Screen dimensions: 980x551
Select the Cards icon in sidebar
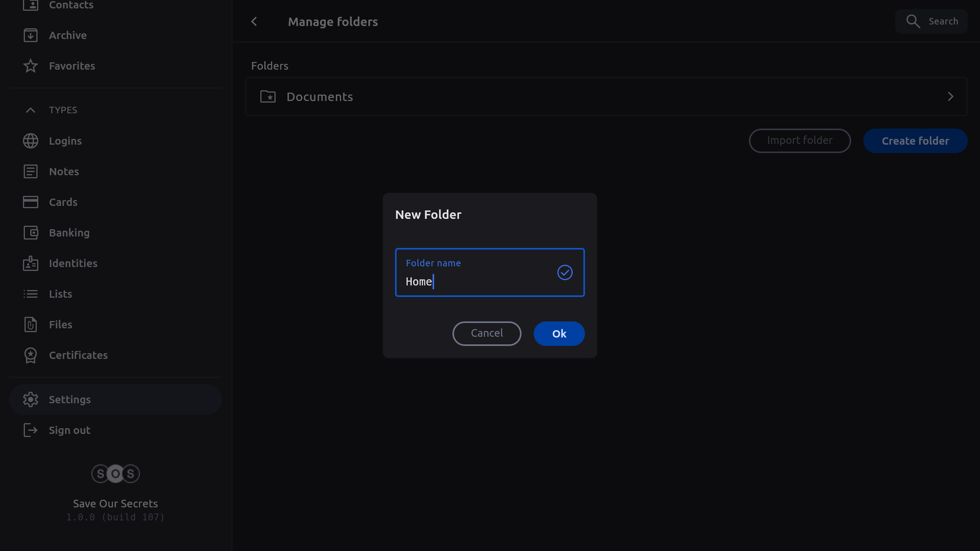[30, 202]
